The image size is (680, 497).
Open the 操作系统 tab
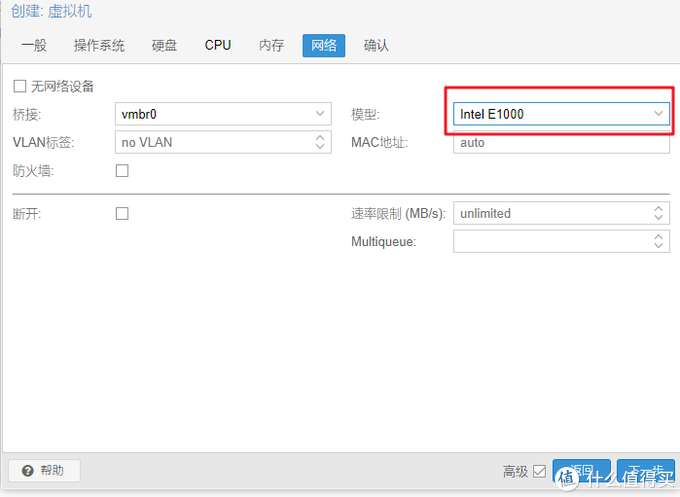pyautogui.click(x=99, y=45)
